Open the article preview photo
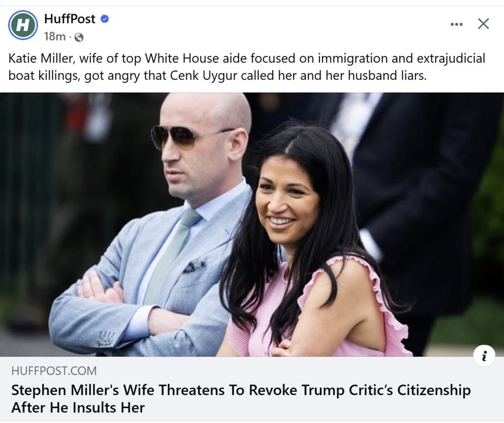The image size is (504, 423). point(252,225)
